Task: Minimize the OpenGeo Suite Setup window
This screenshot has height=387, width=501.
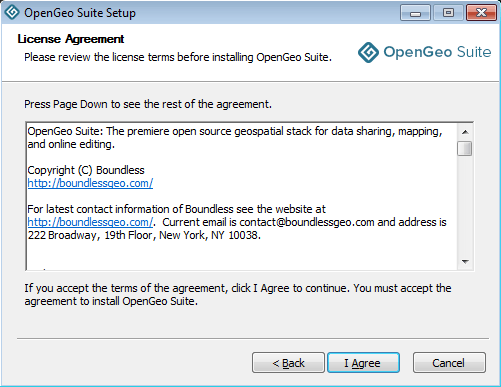Action: coord(415,13)
